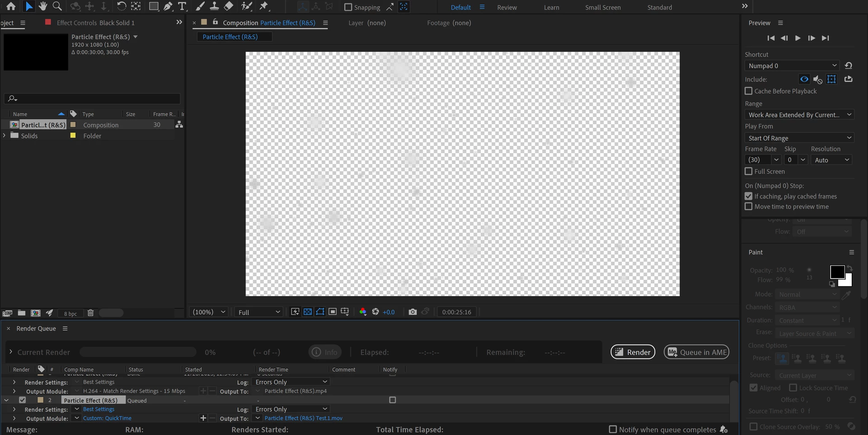
Task: Select the Rotation tool
Action: point(122,6)
